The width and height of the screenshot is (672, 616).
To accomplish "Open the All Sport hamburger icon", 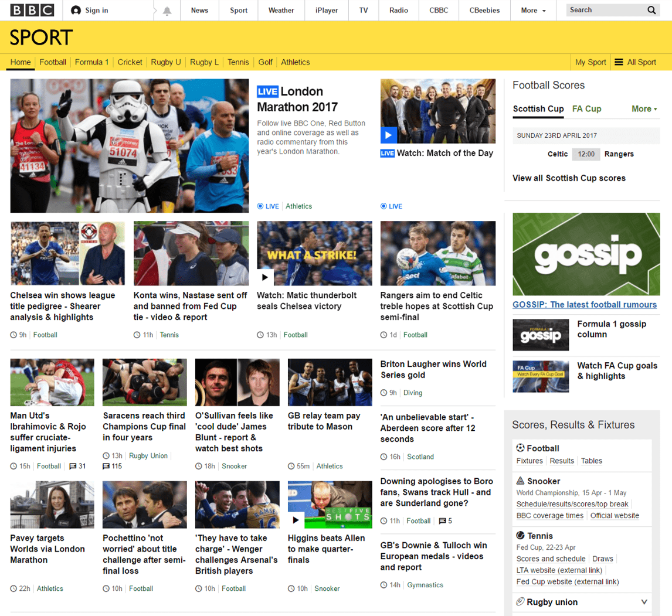I will tap(619, 62).
